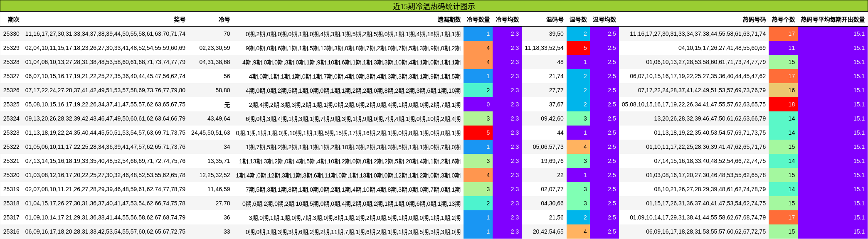The height and width of the screenshot is (239, 868).
Task: Click the 温号数 column header
Action: 578,20
